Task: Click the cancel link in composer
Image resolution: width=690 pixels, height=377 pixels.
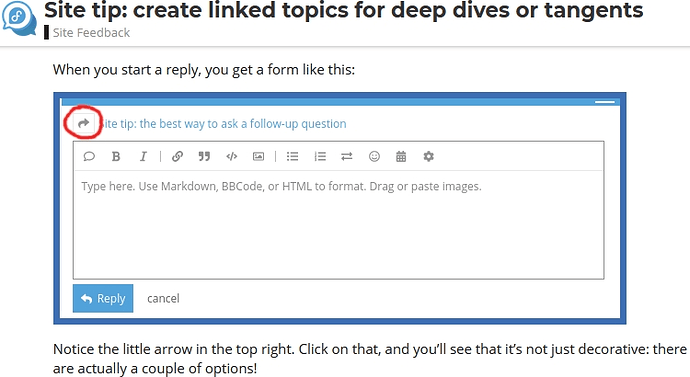Action: pyautogui.click(x=163, y=298)
